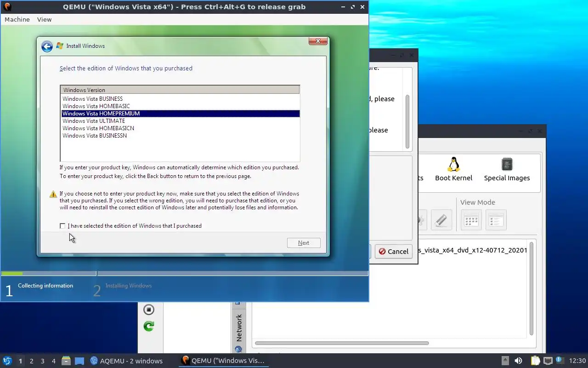Screen dimensions: 588x368
Task: Click the Back arrow in Install Windows
Action: 46,46
